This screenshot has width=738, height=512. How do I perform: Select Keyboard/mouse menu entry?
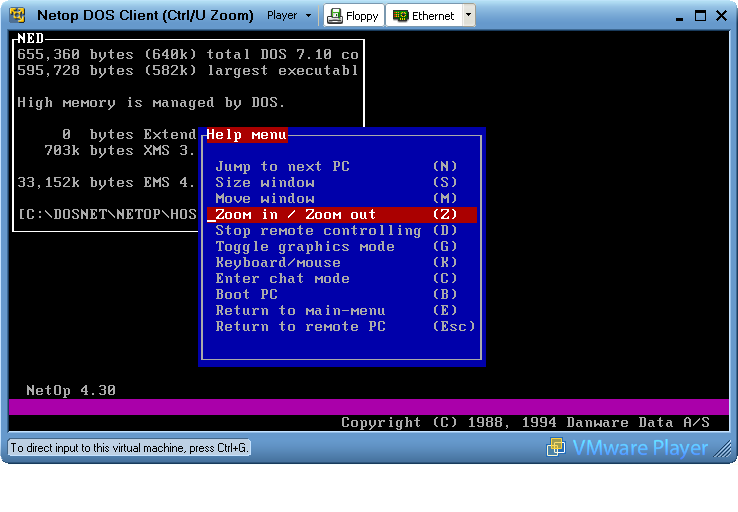tap(342, 263)
